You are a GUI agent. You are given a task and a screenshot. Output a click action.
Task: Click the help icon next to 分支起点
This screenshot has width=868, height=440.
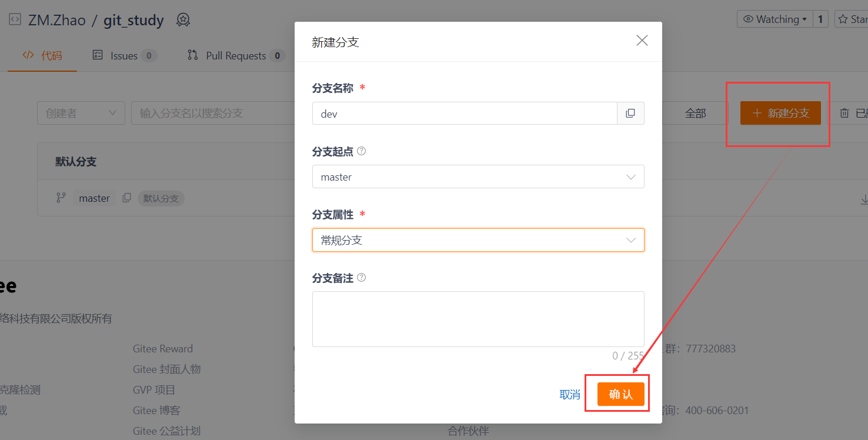tap(362, 151)
